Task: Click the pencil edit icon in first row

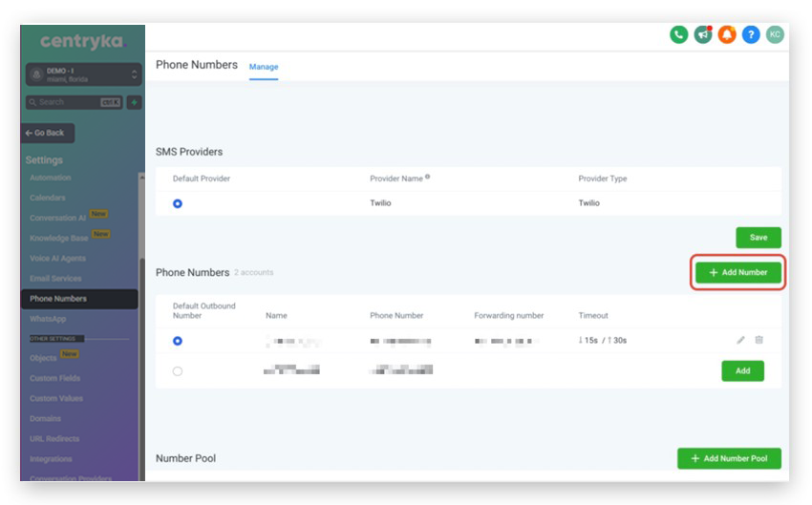Action: [x=740, y=340]
